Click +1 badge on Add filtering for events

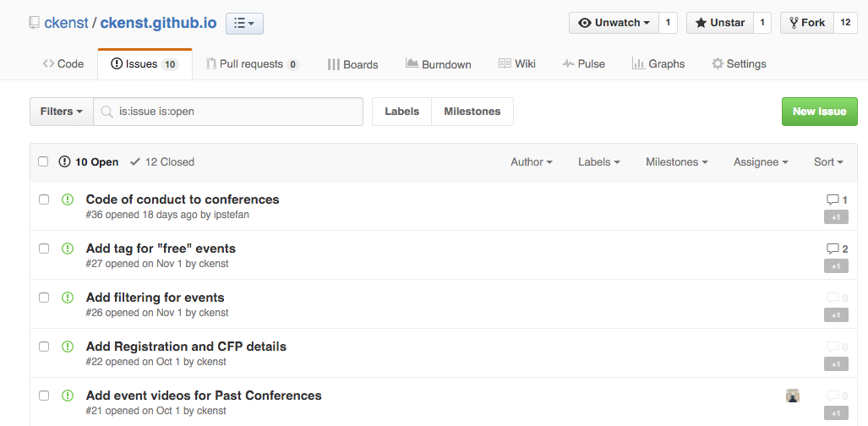pos(836,315)
